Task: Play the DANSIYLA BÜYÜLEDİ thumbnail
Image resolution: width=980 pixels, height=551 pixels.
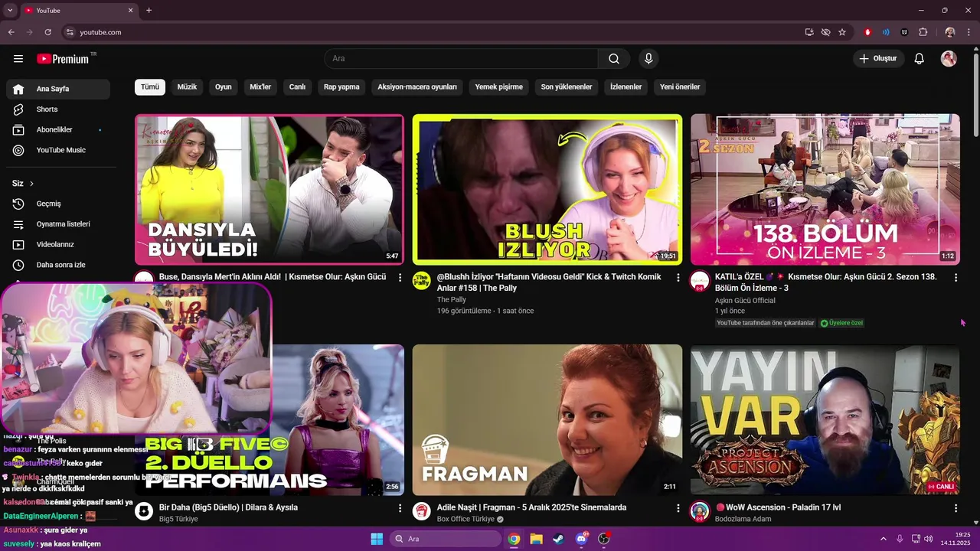Action: 269,189
